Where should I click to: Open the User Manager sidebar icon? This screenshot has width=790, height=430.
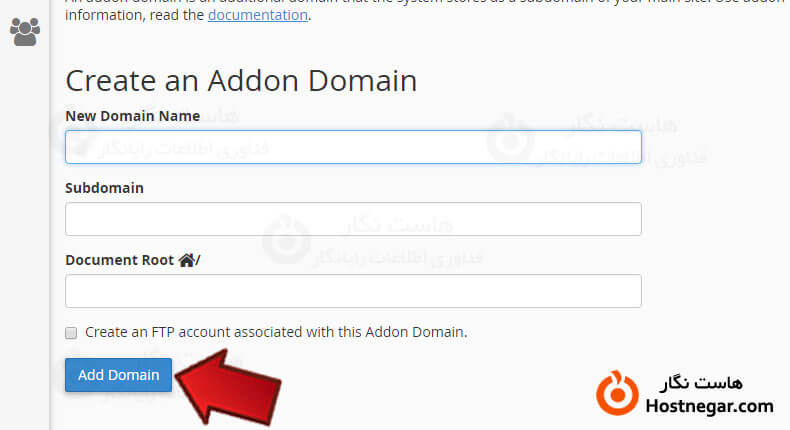pyautogui.click(x=25, y=32)
